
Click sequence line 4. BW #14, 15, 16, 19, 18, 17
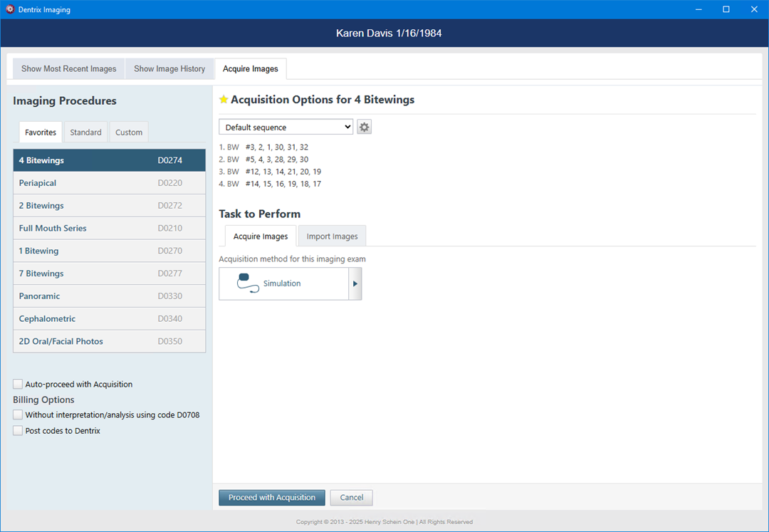tap(271, 184)
